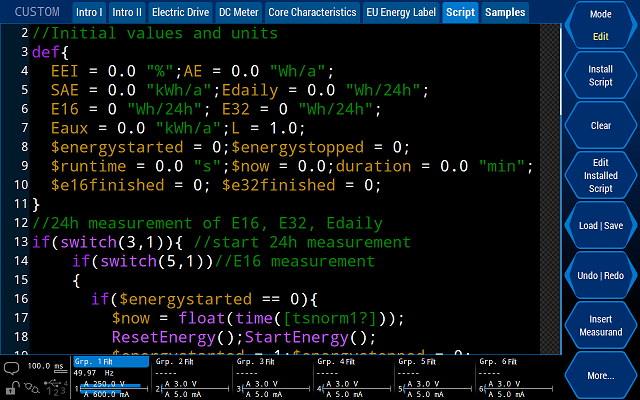Click the Install Script button

[600, 76]
